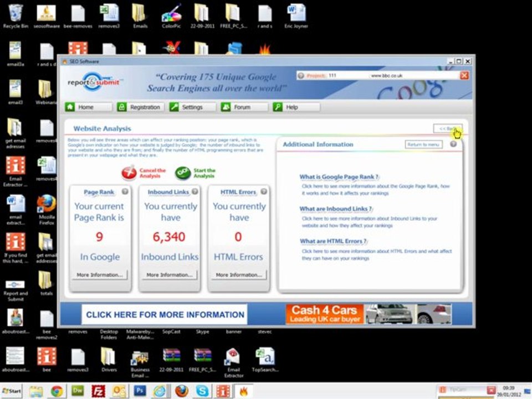
Task: Click More Information under Page Rank
Action: coord(100,275)
